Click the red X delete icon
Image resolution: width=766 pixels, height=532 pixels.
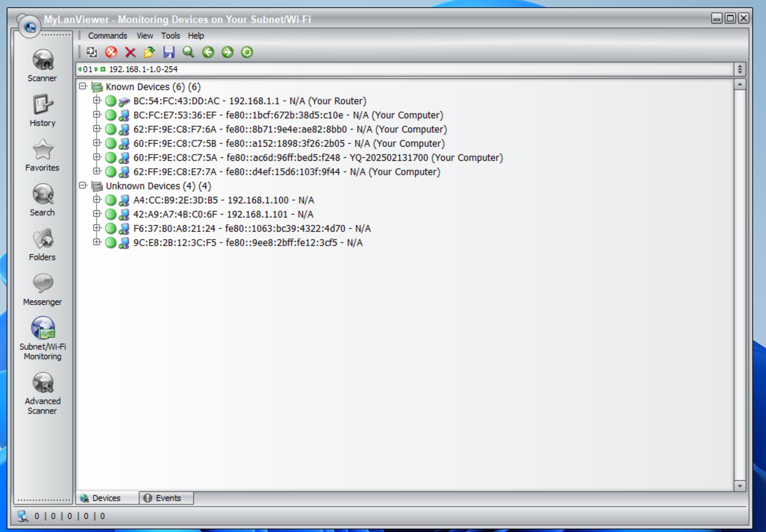point(130,52)
